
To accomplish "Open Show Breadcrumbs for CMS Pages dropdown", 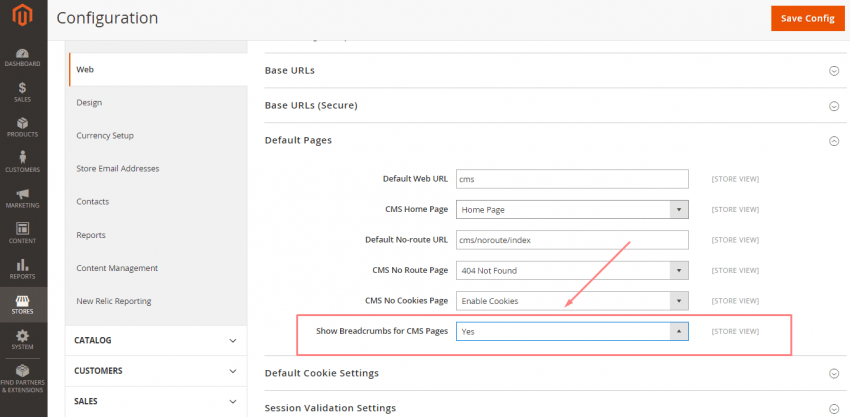I will point(572,331).
